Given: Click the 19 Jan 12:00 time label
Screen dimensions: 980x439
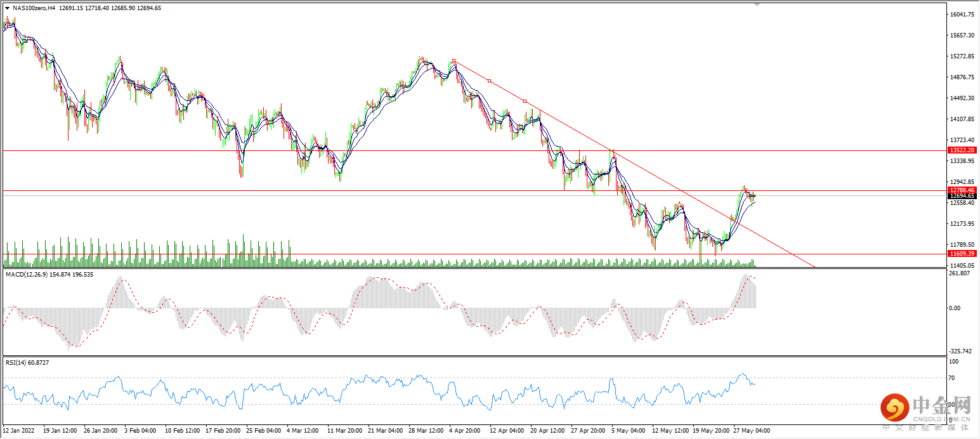Looking at the screenshot, I should (59, 430).
